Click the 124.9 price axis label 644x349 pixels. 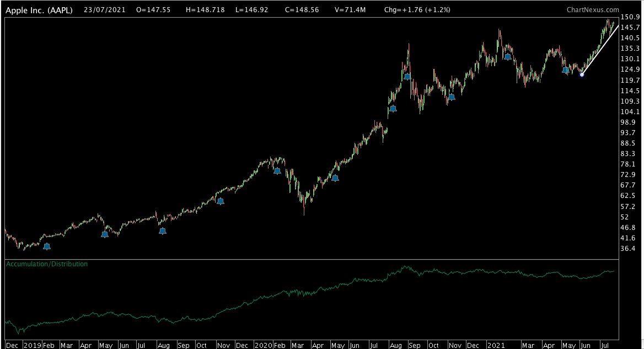coord(630,69)
